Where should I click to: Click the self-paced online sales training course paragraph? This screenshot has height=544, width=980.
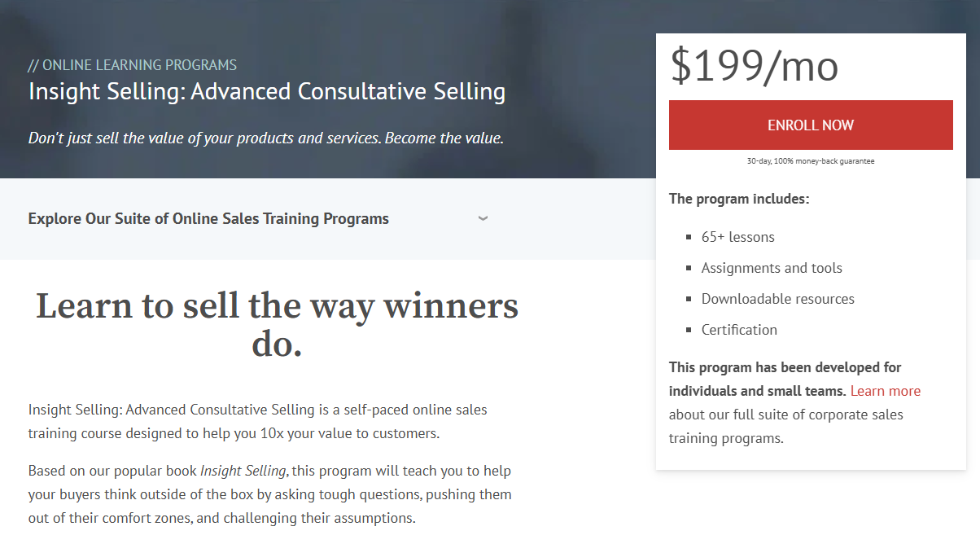(258, 421)
